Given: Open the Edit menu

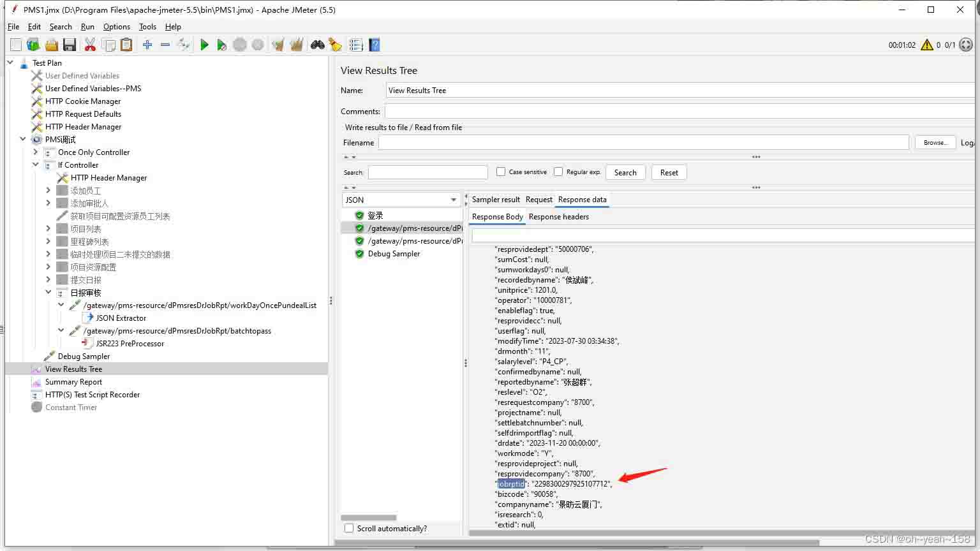Looking at the screenshot, I should point(34,27).
